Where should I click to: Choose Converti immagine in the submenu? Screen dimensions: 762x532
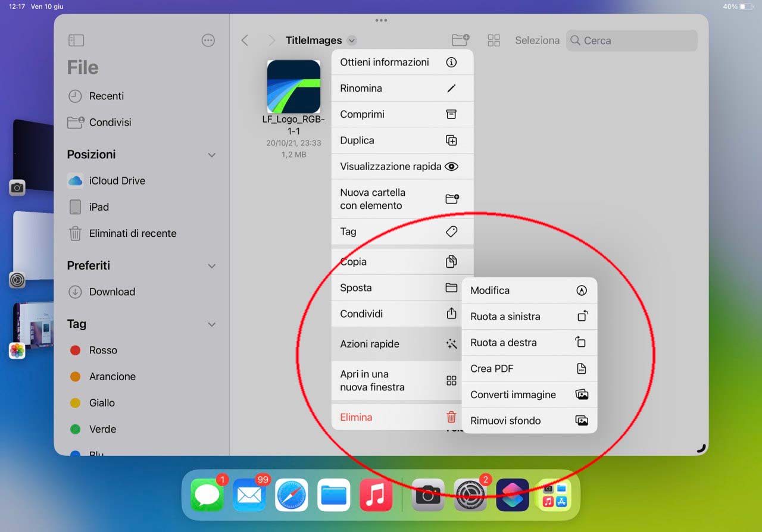(529, 395)
